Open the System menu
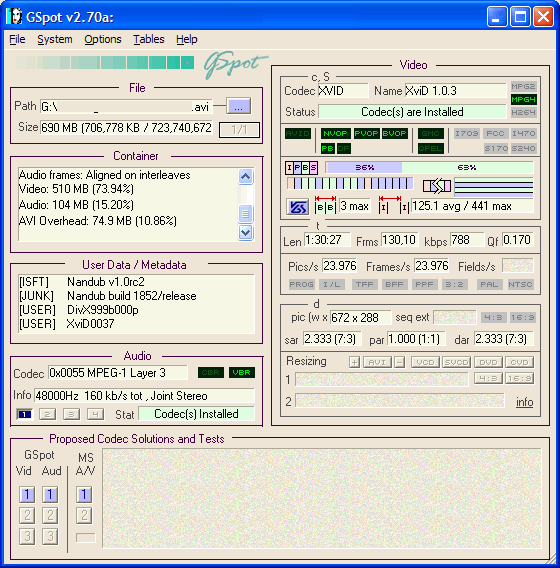The width and height of the screenshot is (560, 568). pyautogui.click(x=55, y=39)
